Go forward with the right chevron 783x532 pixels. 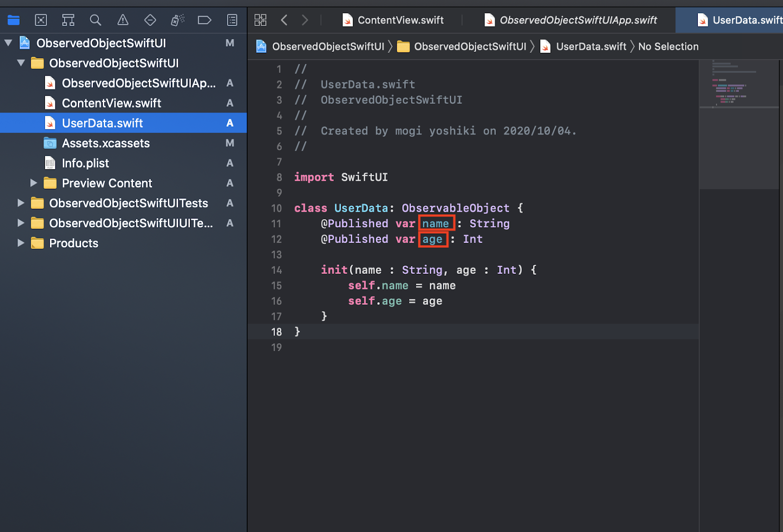click(x=305, y=20)
